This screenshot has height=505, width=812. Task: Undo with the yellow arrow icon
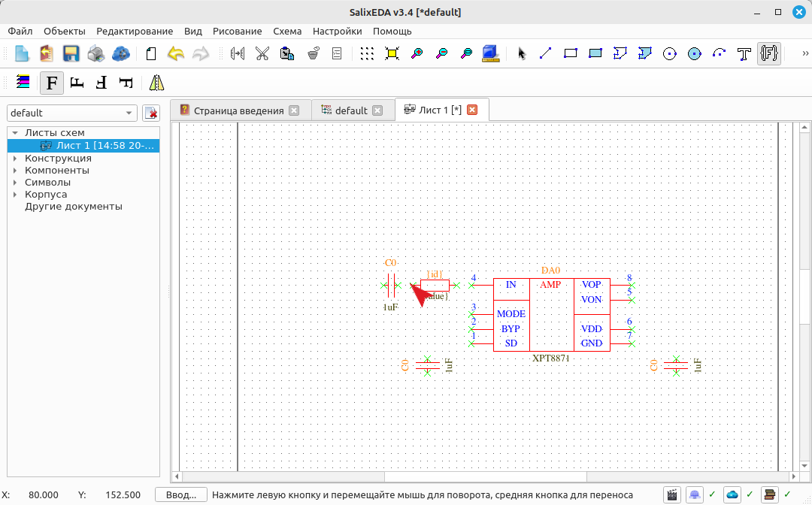(176, 53)
